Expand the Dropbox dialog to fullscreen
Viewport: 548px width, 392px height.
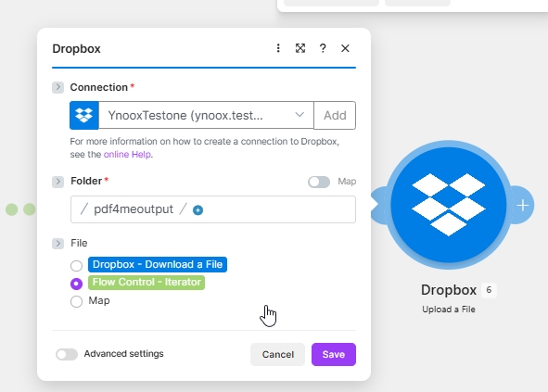(300, 48)
